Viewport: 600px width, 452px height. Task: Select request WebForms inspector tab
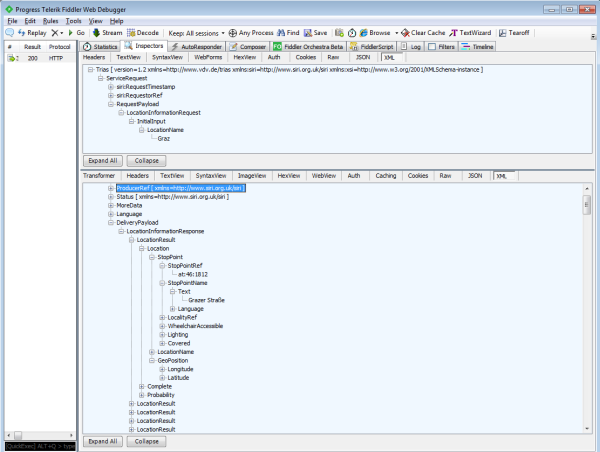click(x=208, y=57)
